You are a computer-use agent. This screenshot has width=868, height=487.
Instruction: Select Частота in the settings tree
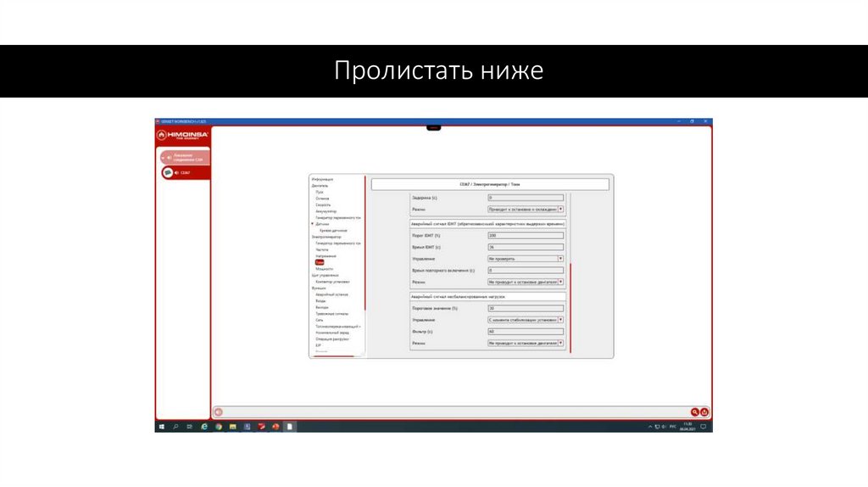click(322, 250)
